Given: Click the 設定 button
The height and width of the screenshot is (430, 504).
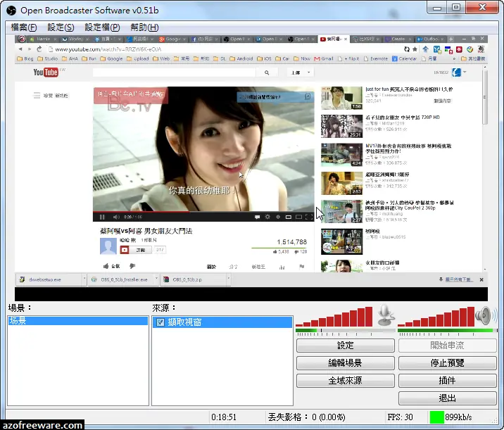Looking at the screenshot, I should click(x=345, y=346).
